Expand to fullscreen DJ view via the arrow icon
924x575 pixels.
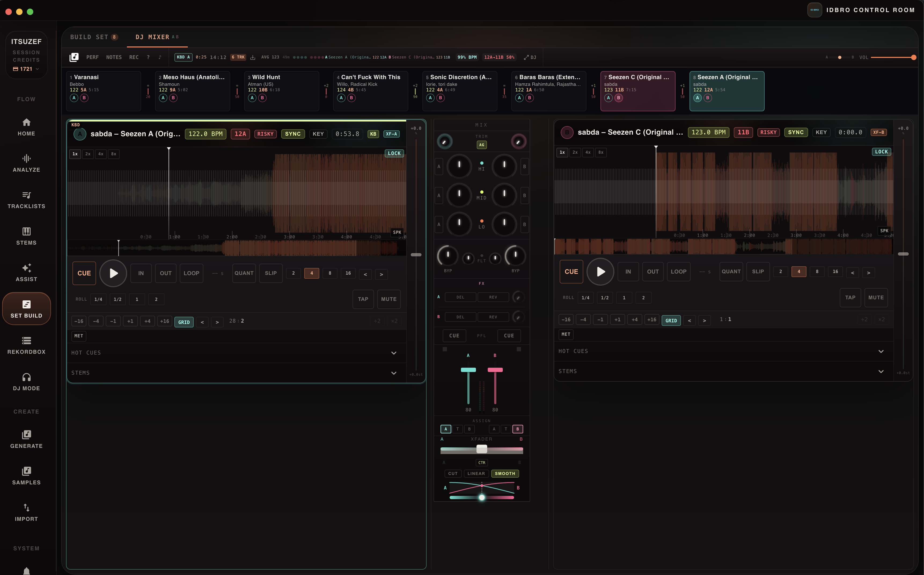pos(527,57)
